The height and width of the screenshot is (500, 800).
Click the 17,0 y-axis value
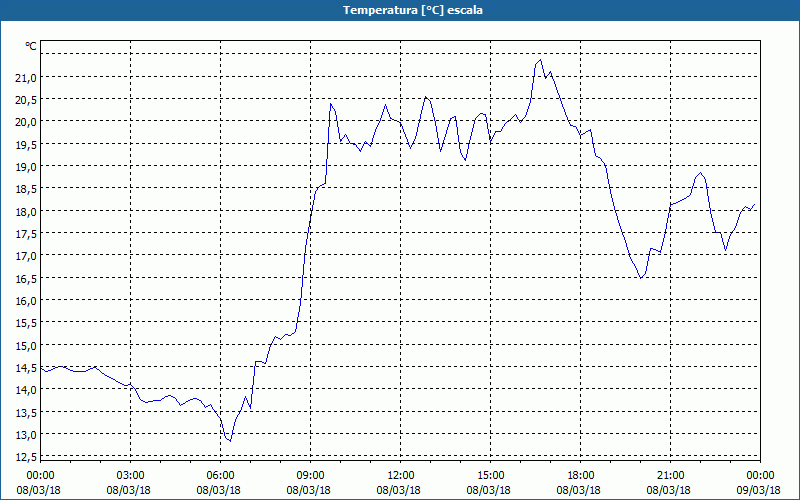click(x=26, y=256)
